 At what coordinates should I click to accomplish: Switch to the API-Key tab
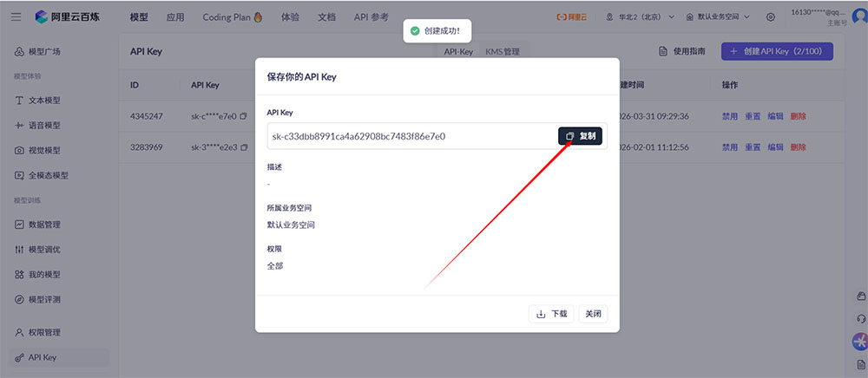[x=458, y=51]
